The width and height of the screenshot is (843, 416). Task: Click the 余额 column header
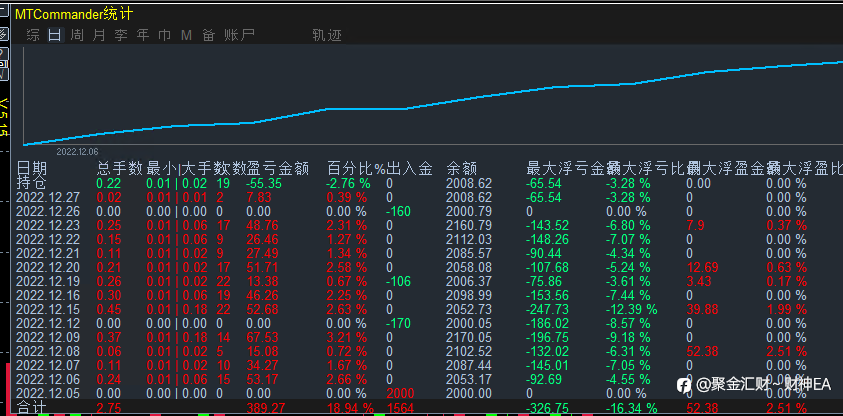pos(461,169)
